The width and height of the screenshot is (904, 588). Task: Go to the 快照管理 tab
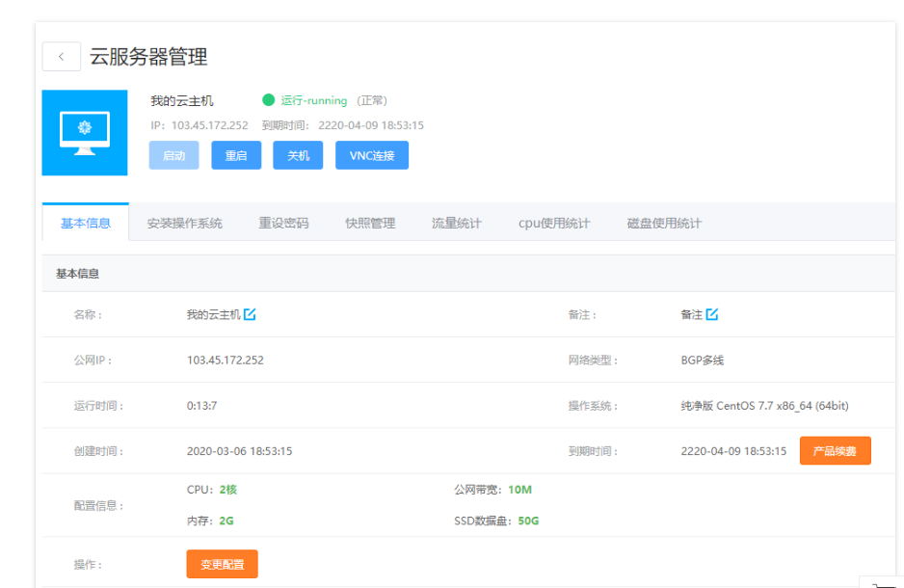(x=370, y=224)
